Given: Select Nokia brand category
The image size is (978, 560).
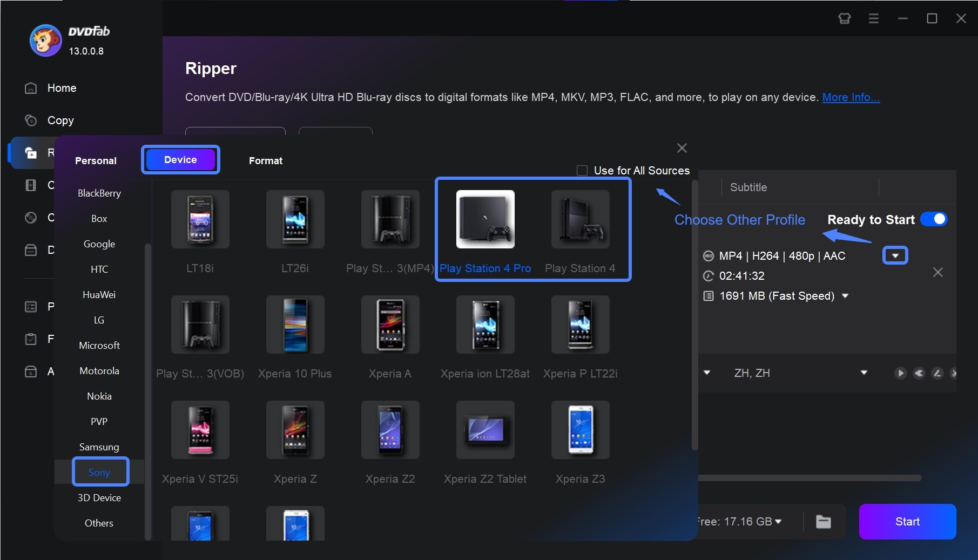Looking at the screenshot, I should 99,396.
